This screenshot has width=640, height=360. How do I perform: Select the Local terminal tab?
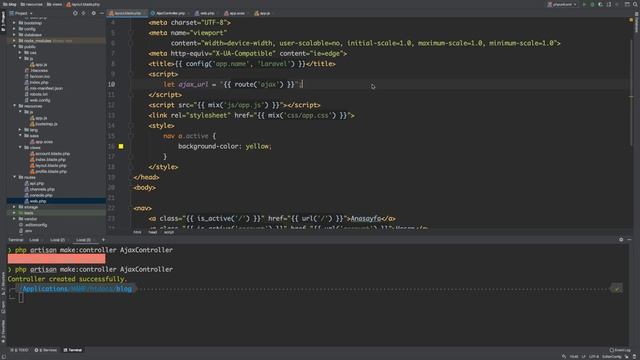(x=34, y=240)
